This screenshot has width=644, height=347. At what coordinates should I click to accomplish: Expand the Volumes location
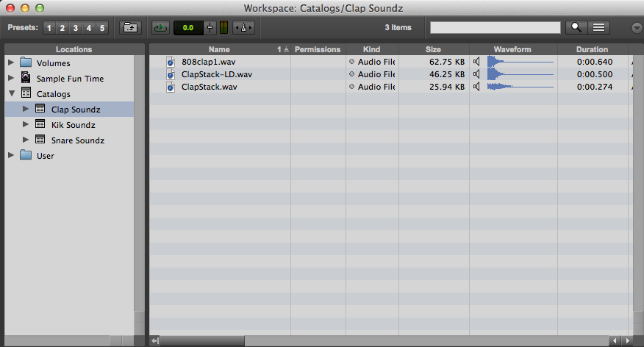click(11, 62)
